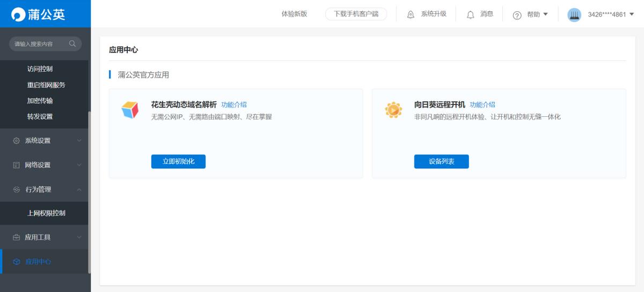Select the 应用中心 menu label
Screen dimensions: 644x292
pyautogui.click(x=38, y=262)
